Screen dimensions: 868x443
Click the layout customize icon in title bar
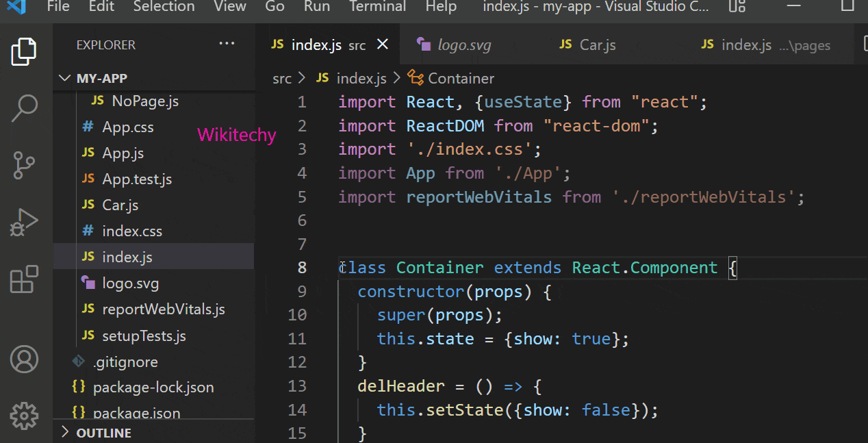tap(737, 7)
